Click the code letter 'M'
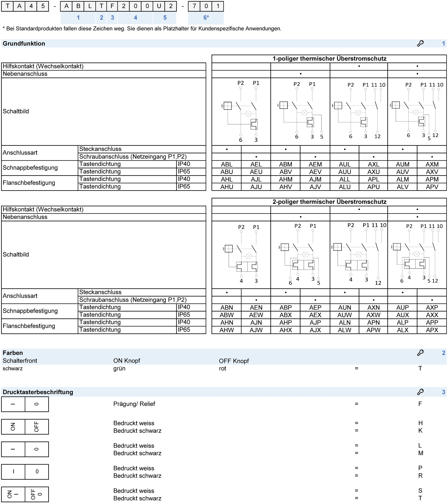Image resolution: width=448 pixels, height=503 pixels. [x=420, y=453]
